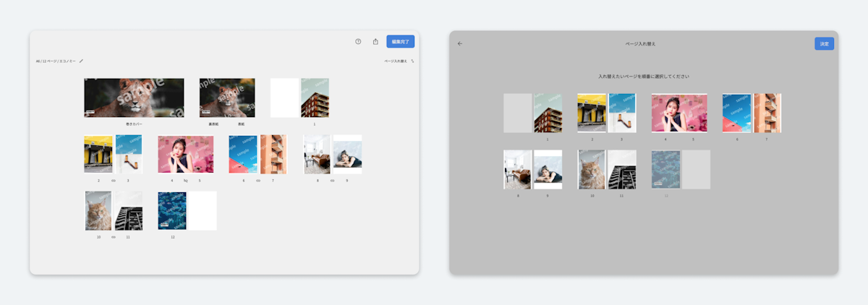Click the 決定 button
The image size is (868, 305).
824,43
